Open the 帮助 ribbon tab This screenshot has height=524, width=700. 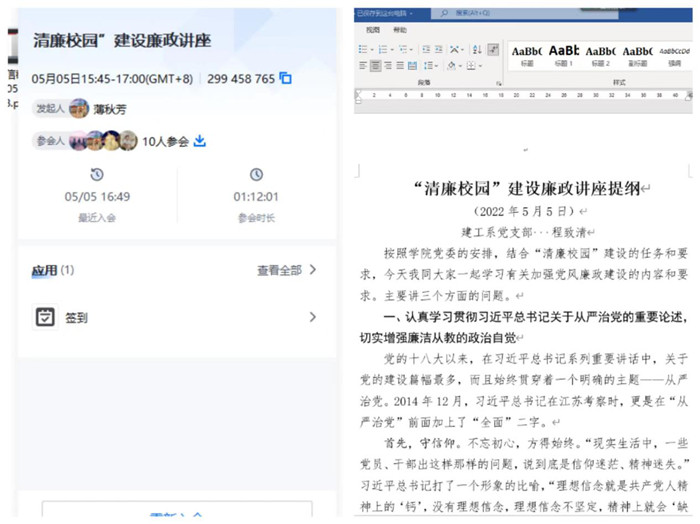click(x=400, y=30)
